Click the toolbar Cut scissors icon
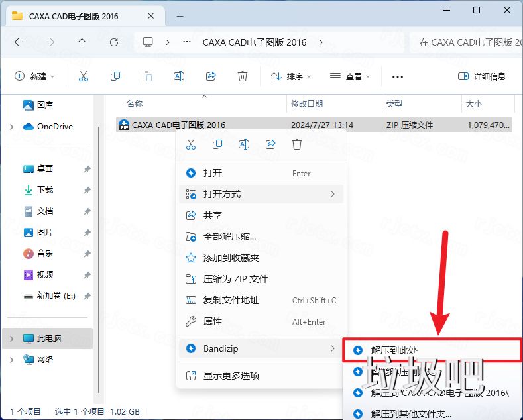This screenshot has width=523, height=420. [84, 76]
